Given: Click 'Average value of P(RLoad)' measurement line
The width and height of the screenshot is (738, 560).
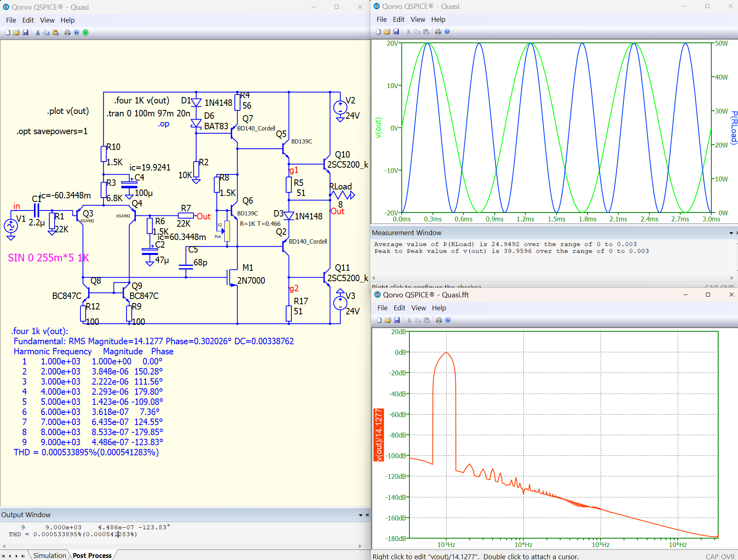Looking at the screenshot, I should [x=505, y=244].
